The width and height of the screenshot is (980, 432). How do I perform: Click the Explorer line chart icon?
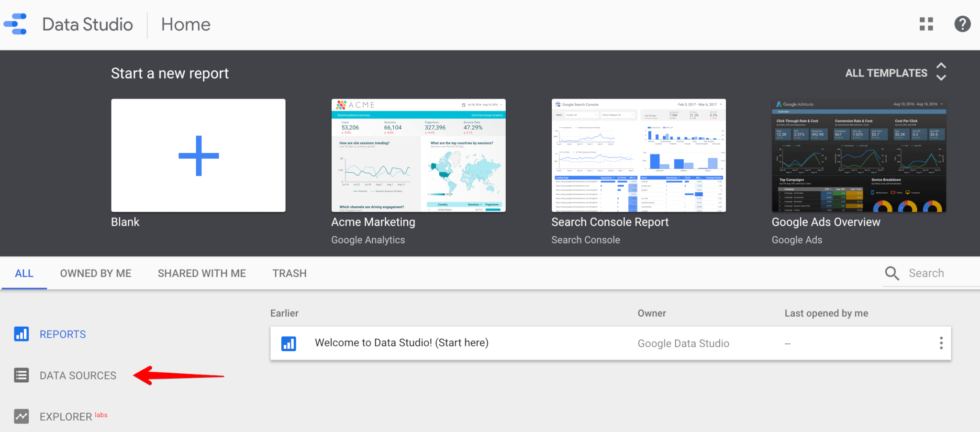point(22,416)
